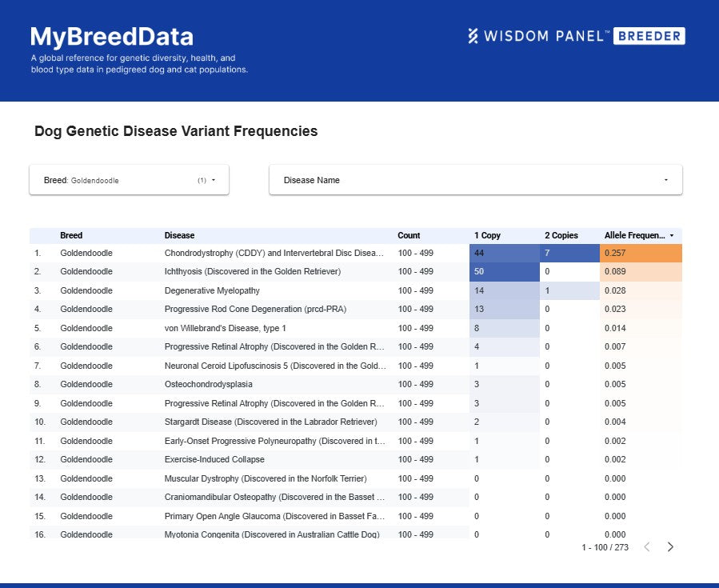Go to previous results page
The image size is (719, 588).
click(x=647, y=546)
